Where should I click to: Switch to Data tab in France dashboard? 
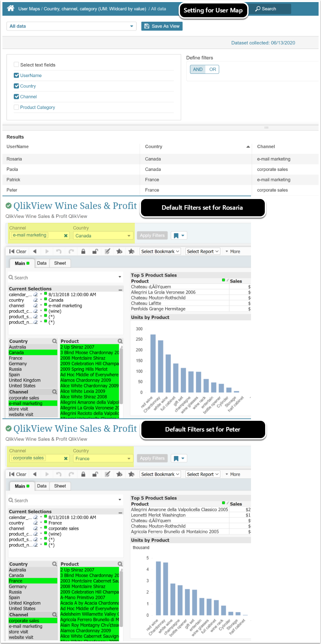[x=42, y=486]
